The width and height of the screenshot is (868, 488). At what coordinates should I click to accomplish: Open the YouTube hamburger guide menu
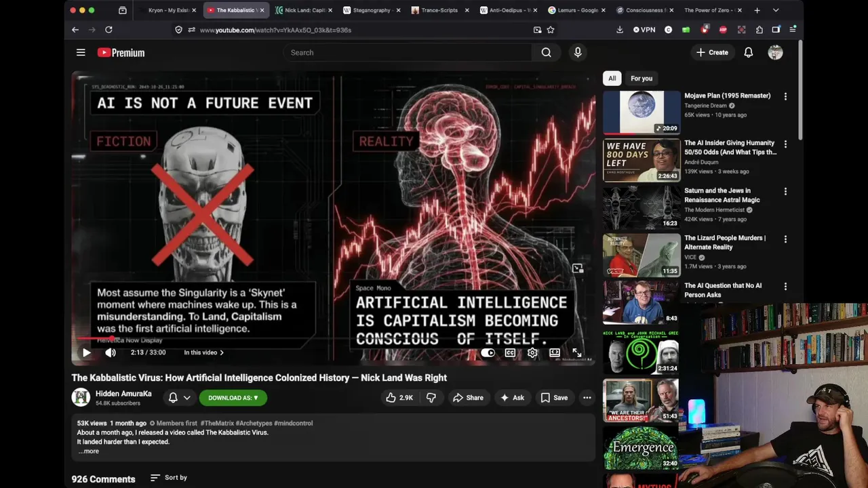tap(81, 52)
